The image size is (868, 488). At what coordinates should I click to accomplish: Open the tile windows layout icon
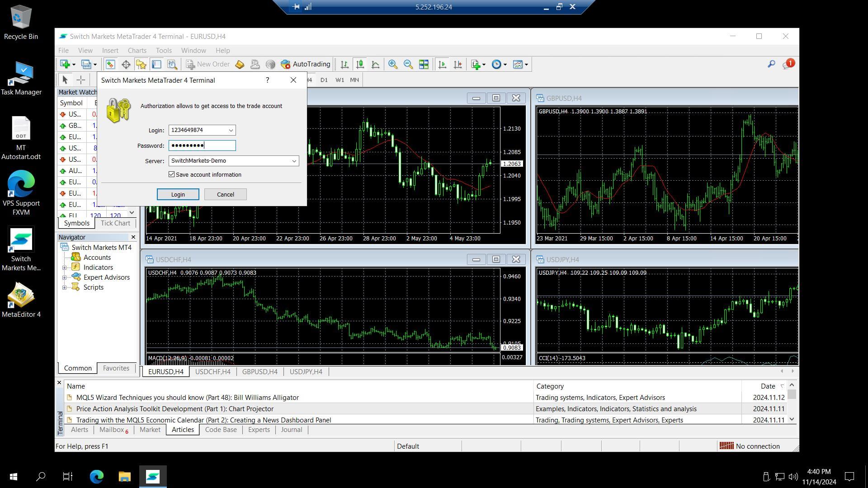[424, 64]
